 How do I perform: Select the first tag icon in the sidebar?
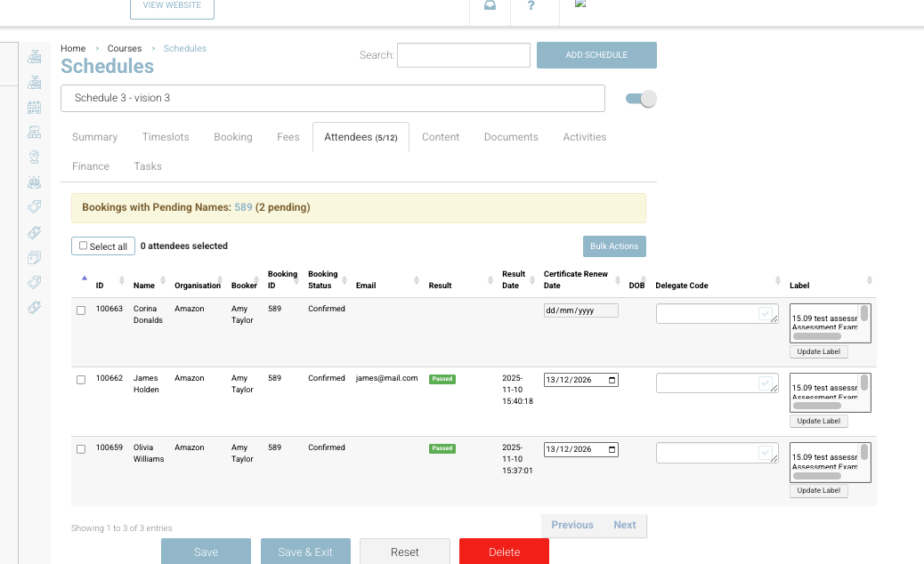[34, 206]
